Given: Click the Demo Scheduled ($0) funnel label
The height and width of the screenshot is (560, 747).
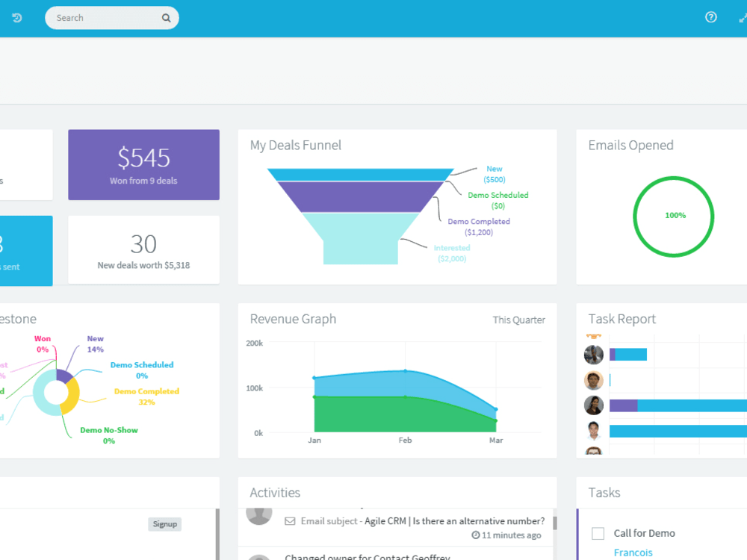Looking at the screenshot, I should [x=498, y=200].
